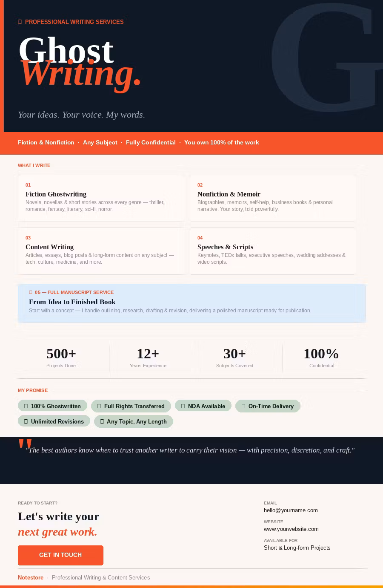Click the Notestore brand name in footer
This screenshot has height=588, width=383.
[31, 578]
